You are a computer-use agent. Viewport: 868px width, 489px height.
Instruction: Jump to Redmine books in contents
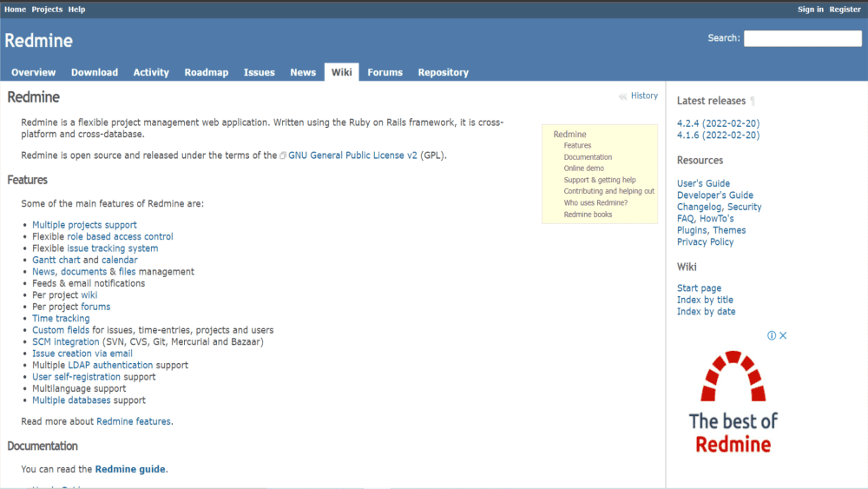588,215
